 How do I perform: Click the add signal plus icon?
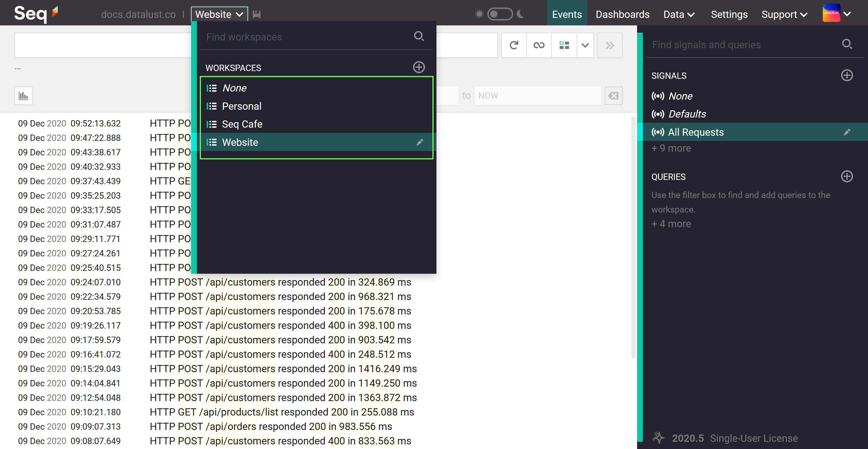coord(846,75)
